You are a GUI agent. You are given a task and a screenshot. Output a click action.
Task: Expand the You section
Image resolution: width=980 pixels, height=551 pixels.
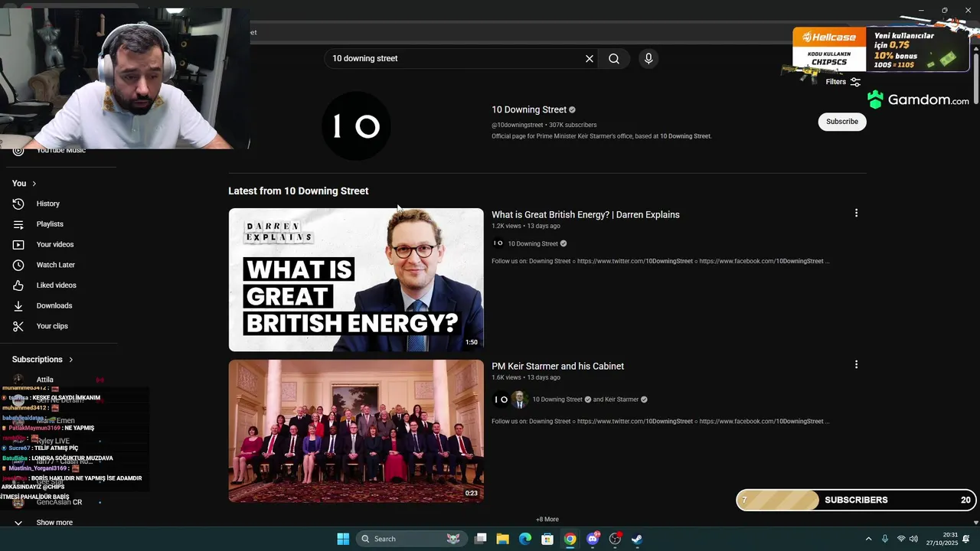pos(24,184)
